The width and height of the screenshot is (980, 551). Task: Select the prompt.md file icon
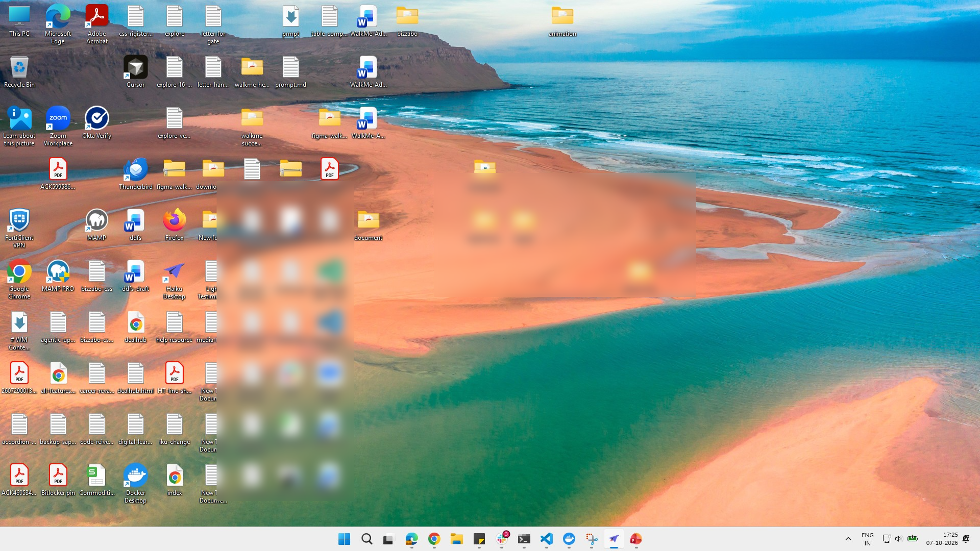[x=290, y=72]
